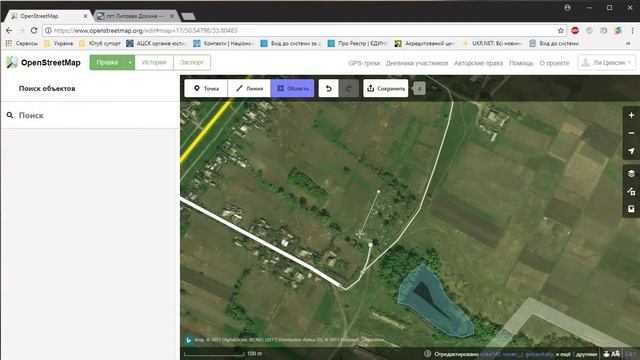Viewport: 640px width, 360px height.
Task: Open the Ютуб супорт bookmark
Action: coord(100,43)
